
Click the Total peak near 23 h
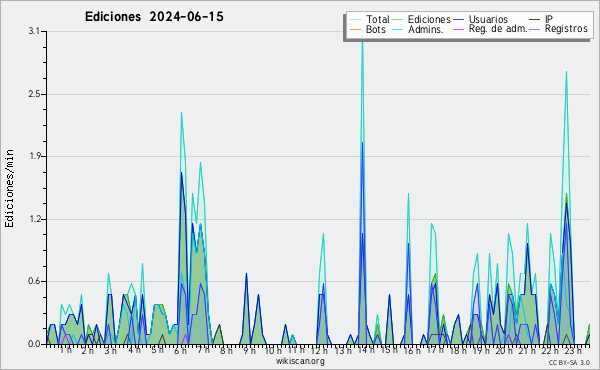pos(566,72)
